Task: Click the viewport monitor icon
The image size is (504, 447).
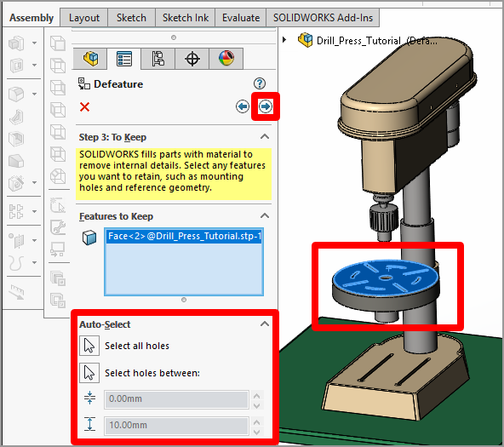Action: point(58,249)
